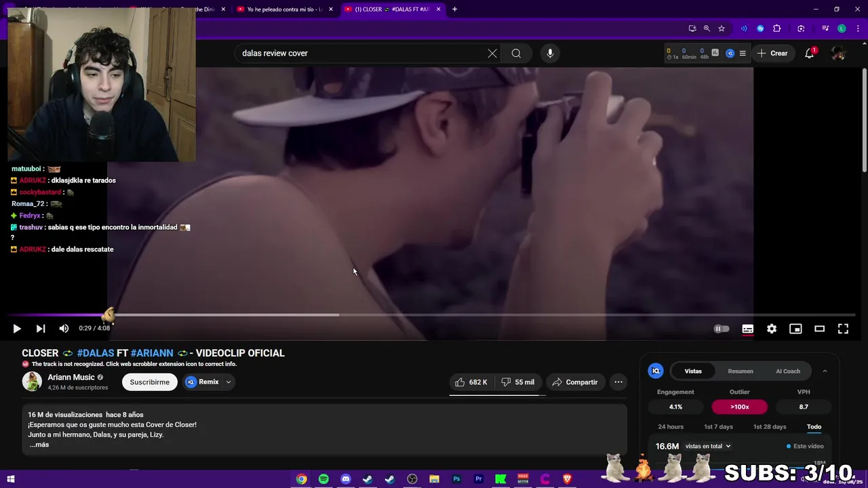Bookmark this page with the star
Screen dimensions: 868x488
722,28
